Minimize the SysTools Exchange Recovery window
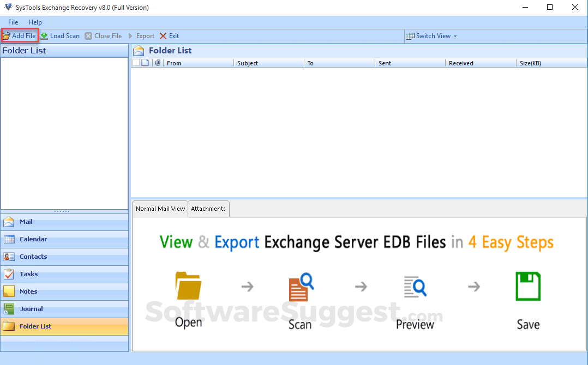The height and width of the screenshot is (365, 588). 525,8
